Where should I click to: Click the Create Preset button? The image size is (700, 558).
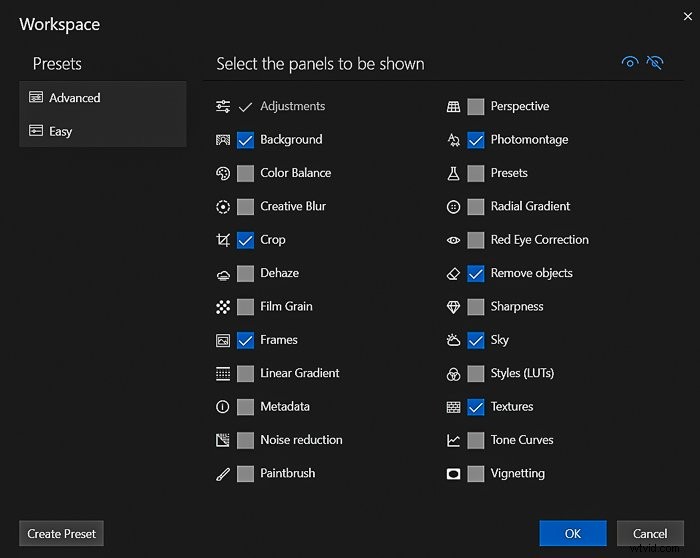tap(61, 533)
